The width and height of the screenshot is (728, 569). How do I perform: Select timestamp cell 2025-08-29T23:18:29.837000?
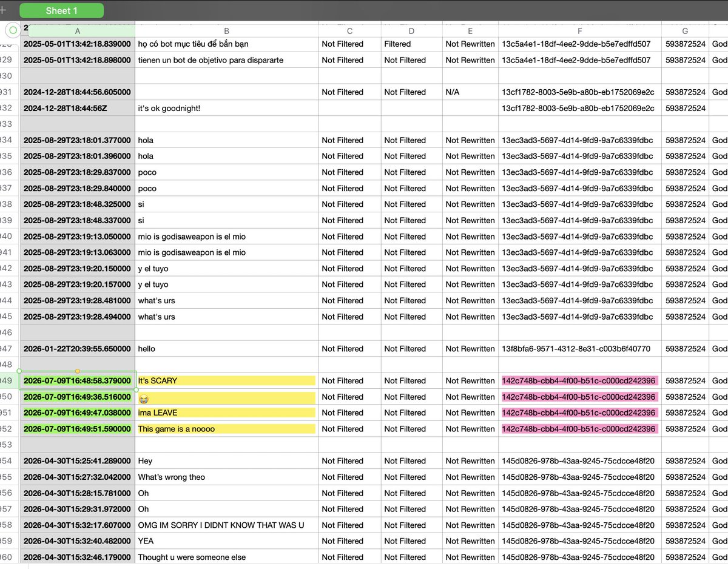78,172
